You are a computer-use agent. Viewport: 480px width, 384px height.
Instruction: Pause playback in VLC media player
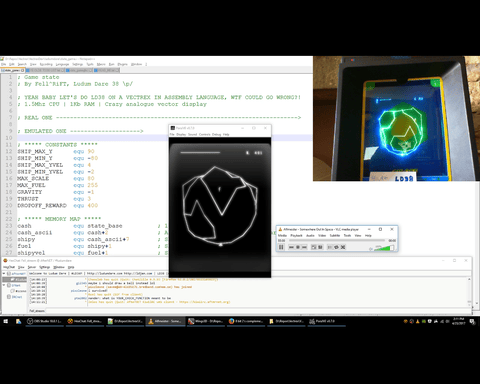pos(281,247)
